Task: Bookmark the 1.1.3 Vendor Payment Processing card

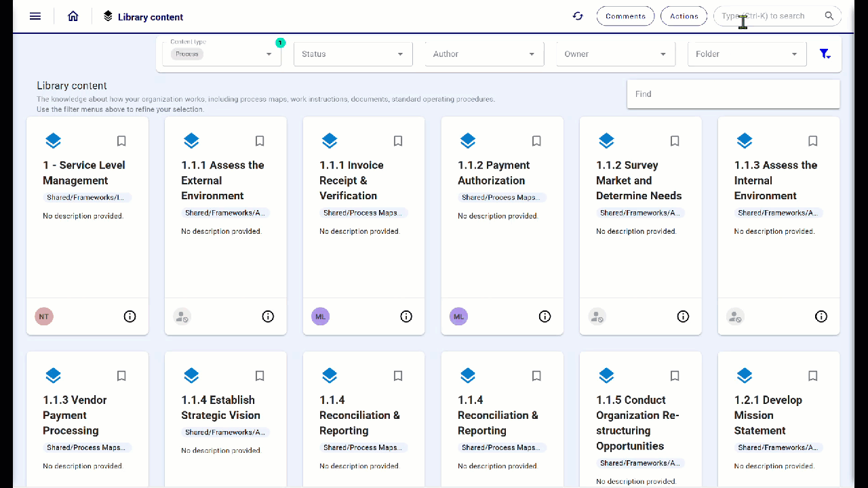Action: pyautogui.click(x=121, y=375)
